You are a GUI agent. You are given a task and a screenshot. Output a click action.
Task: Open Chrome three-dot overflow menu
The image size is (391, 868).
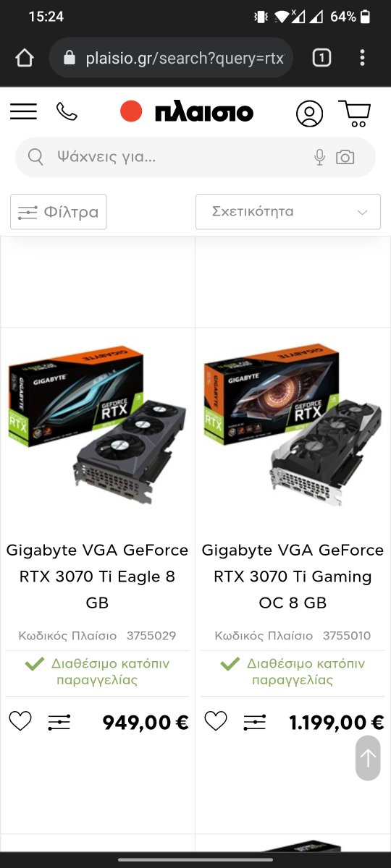pos(362,58)
